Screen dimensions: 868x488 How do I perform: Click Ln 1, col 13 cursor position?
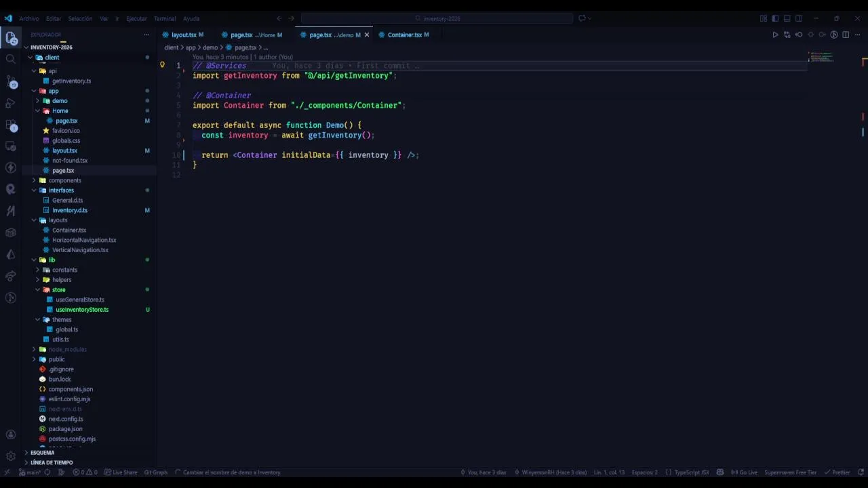(609, 472)
